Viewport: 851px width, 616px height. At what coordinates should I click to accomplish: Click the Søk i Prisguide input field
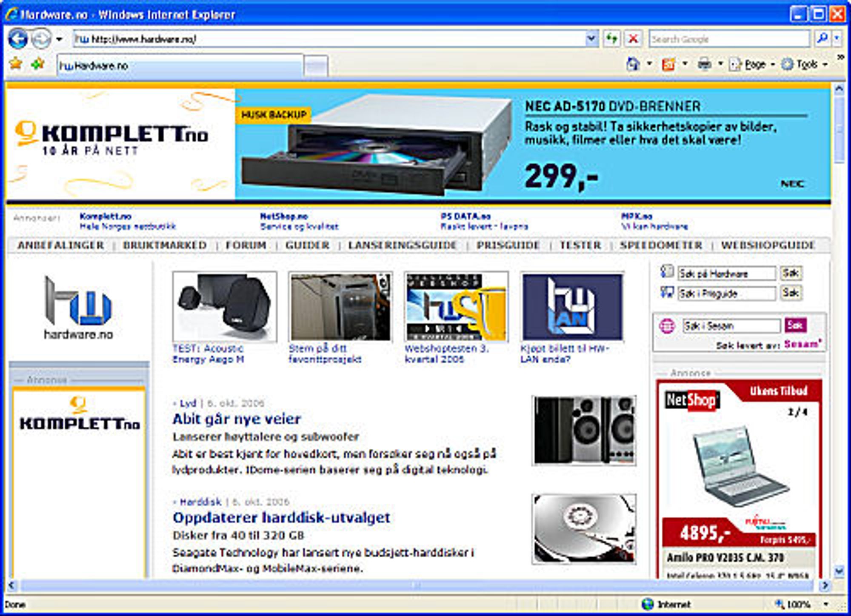[727, 293]
